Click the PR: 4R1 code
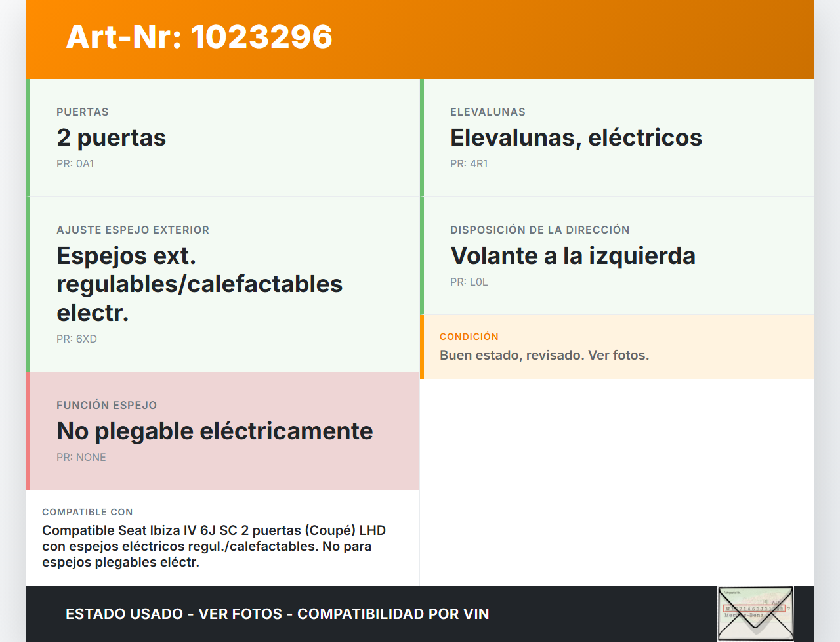This screenshot has height=642, width=840. pos(469,164)
